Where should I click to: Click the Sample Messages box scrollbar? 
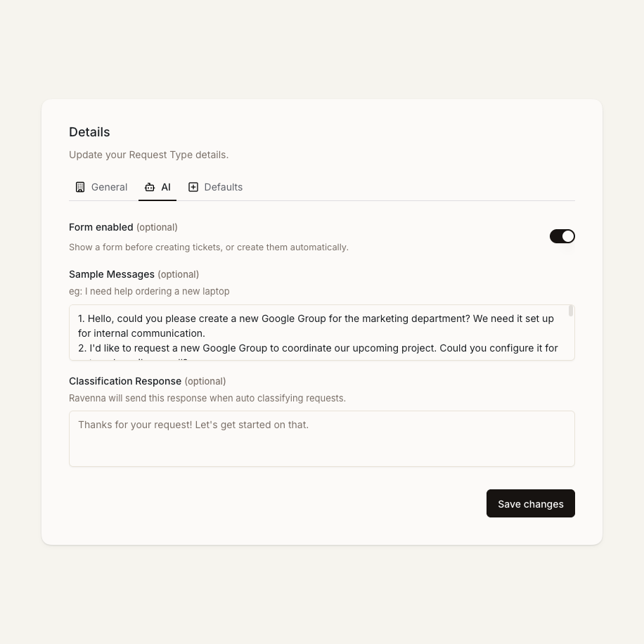pos(571,311)
